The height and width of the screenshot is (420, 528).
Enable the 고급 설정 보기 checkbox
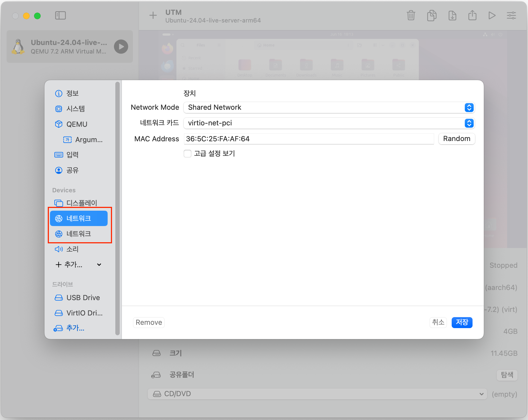pos(188,154)
